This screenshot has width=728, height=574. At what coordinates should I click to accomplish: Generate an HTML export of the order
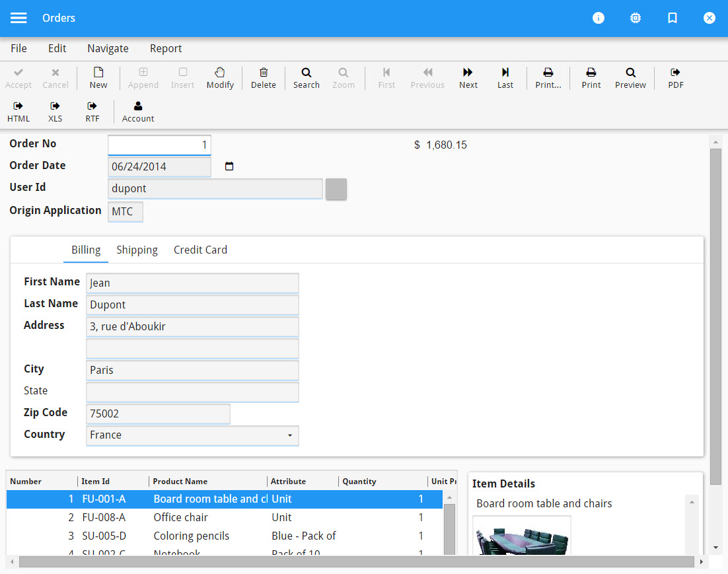pyautogui.click(x=18, y=111)
